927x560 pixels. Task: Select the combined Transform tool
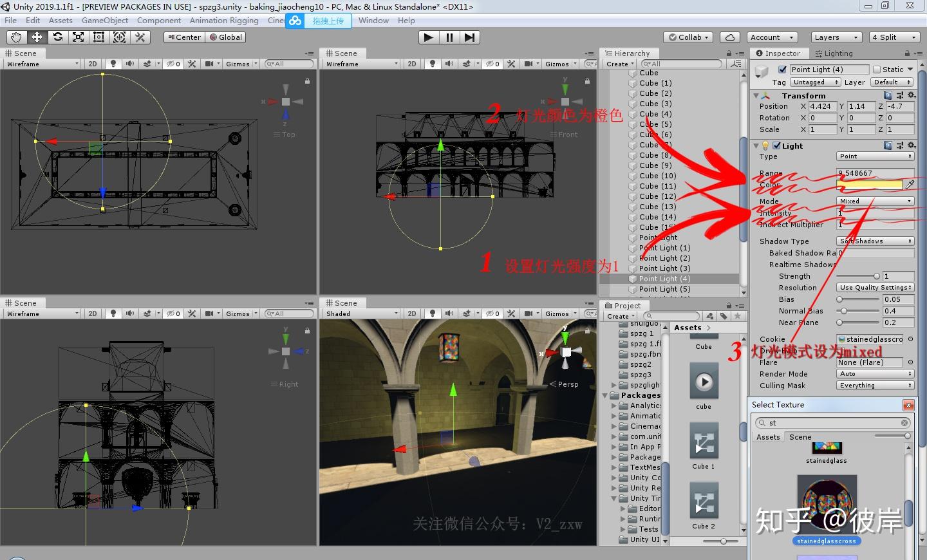(119, 37)
